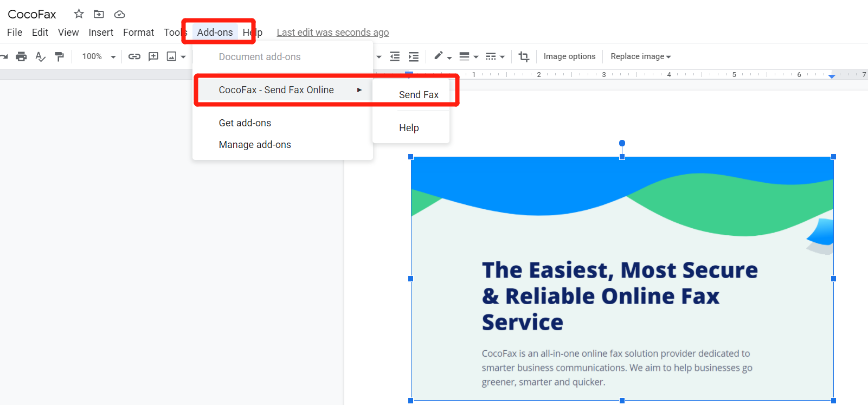
Task: Open the Insert menu
Action: 101,33
